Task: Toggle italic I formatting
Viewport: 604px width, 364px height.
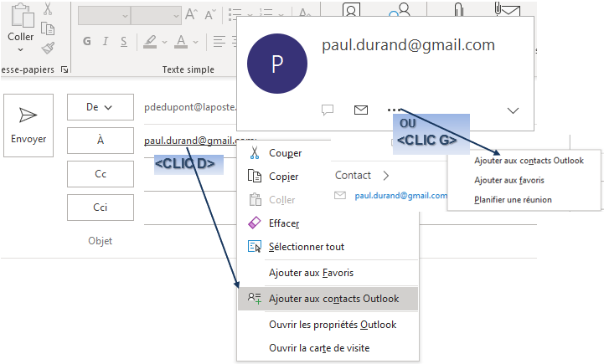Action: [106, 41]
